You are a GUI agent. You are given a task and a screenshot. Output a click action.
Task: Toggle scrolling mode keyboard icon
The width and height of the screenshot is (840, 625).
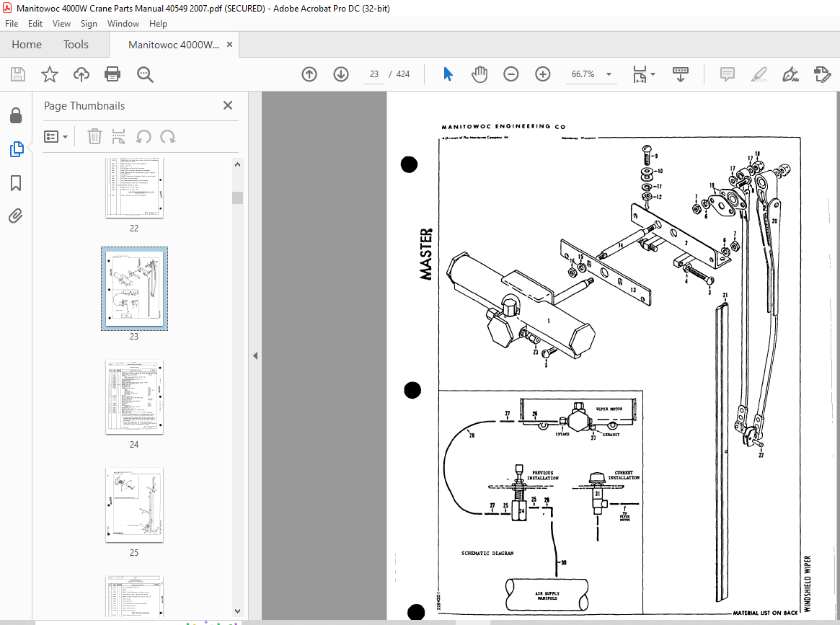point(681,74)
